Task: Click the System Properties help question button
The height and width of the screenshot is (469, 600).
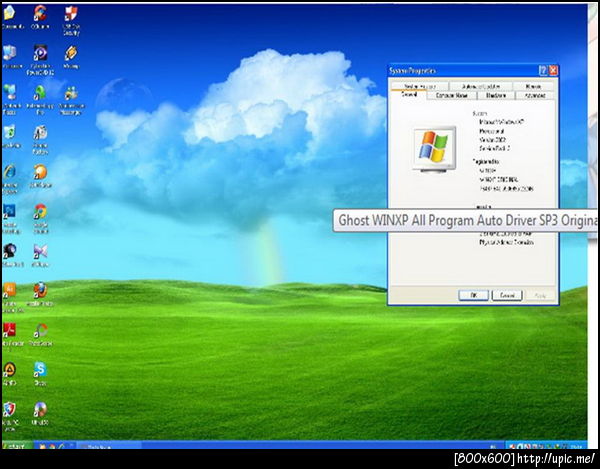Action: (543, 70)
